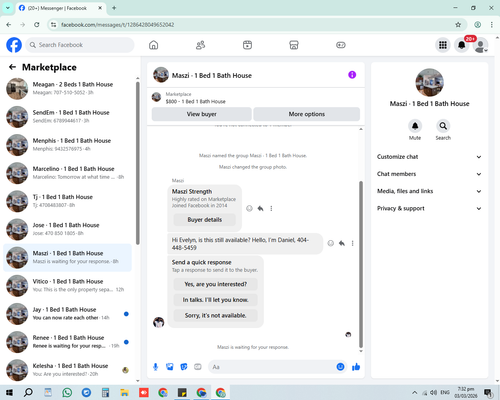Click the message thread vertical scrollbar
This screenshot has height=400, width=500.
pos(361,264)
